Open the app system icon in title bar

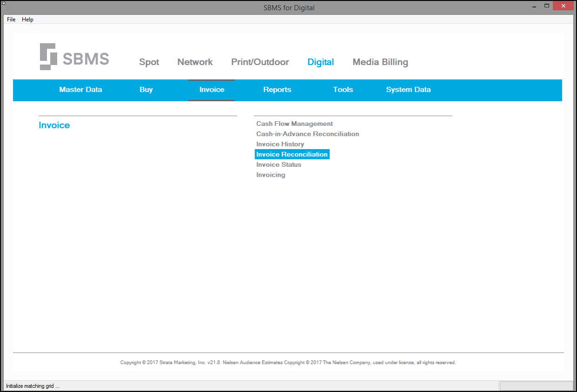tap(3, 3)
